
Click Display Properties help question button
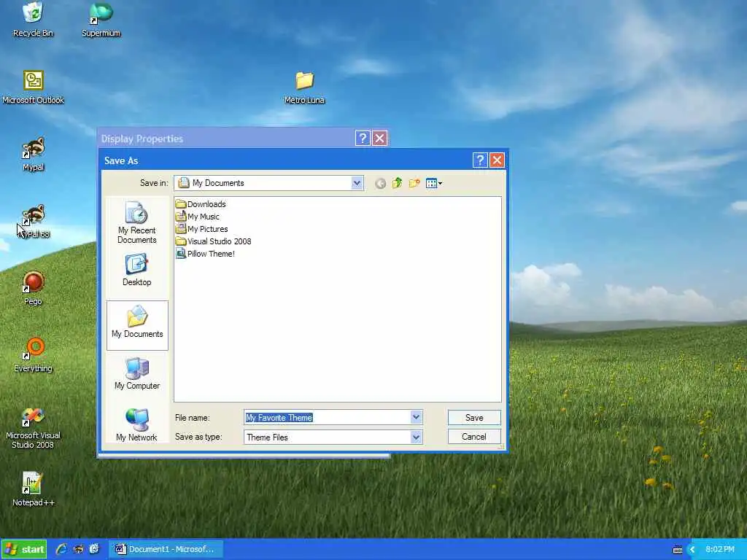click(363, 139)
